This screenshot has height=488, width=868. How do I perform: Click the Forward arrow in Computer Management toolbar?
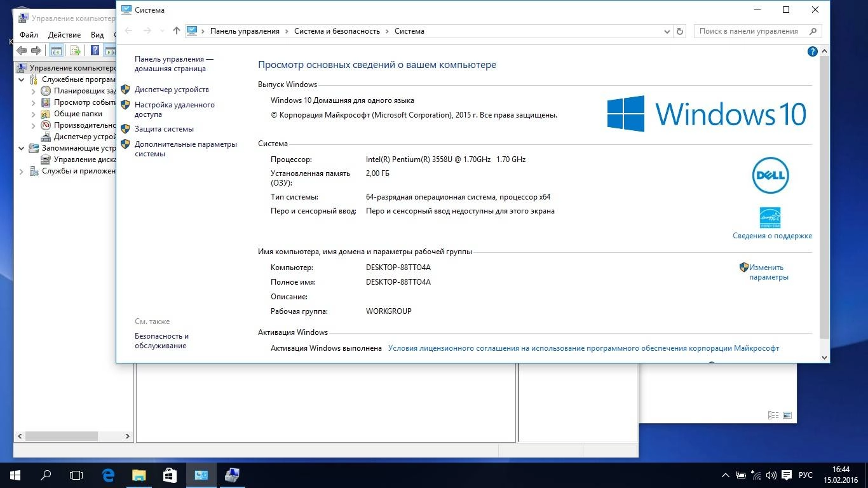coord(36,51)
